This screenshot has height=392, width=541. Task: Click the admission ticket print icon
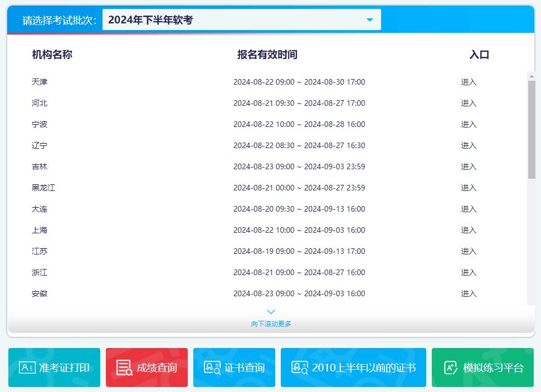[27, 367]
